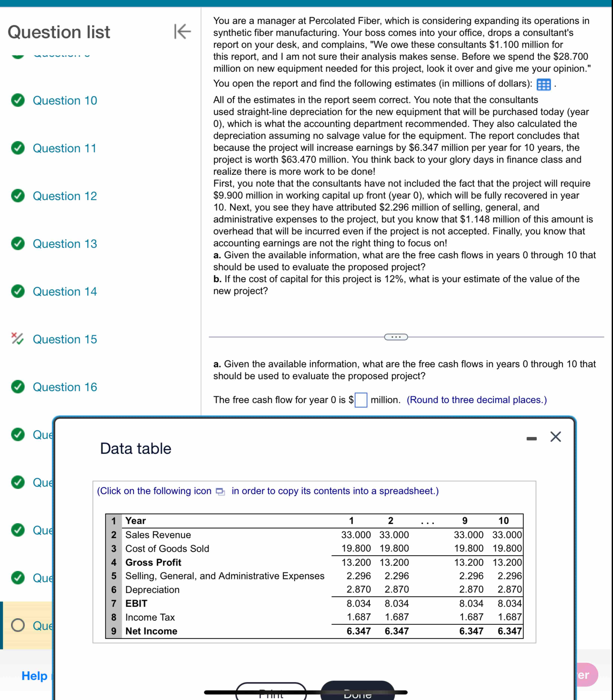Image resolution: width=613 pixels, height=700 pixels.
Task: Click green checkmark beside Question 10
Action: tap(18, 100)
